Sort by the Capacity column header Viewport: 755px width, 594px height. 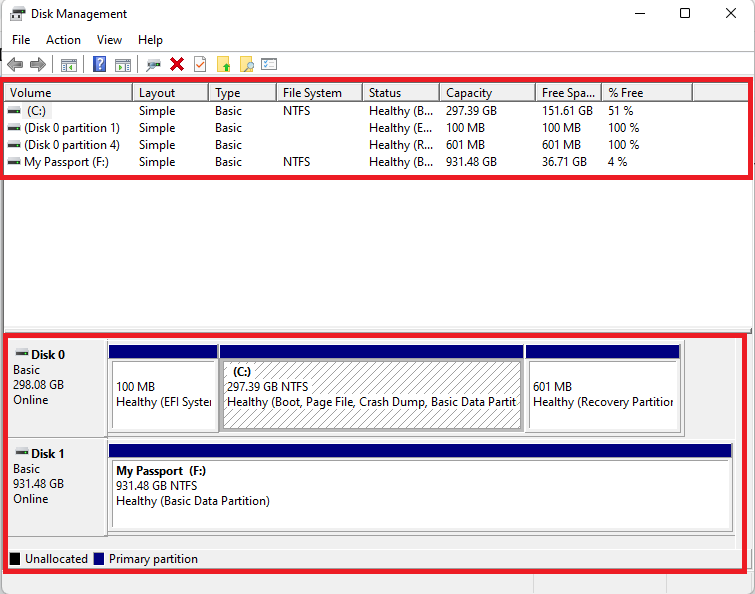487,92
